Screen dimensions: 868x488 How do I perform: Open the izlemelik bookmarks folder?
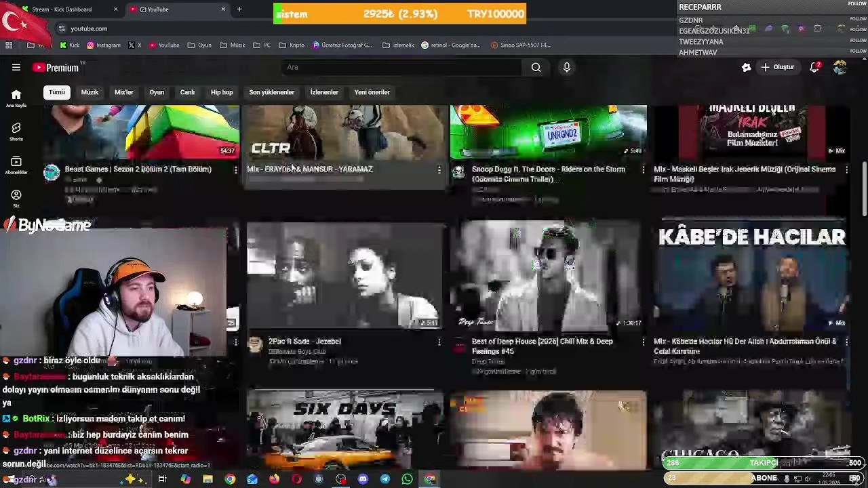[398, 45]
